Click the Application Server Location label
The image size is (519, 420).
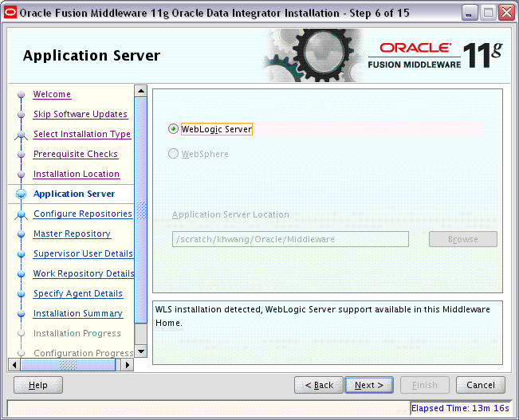(230, 214)
